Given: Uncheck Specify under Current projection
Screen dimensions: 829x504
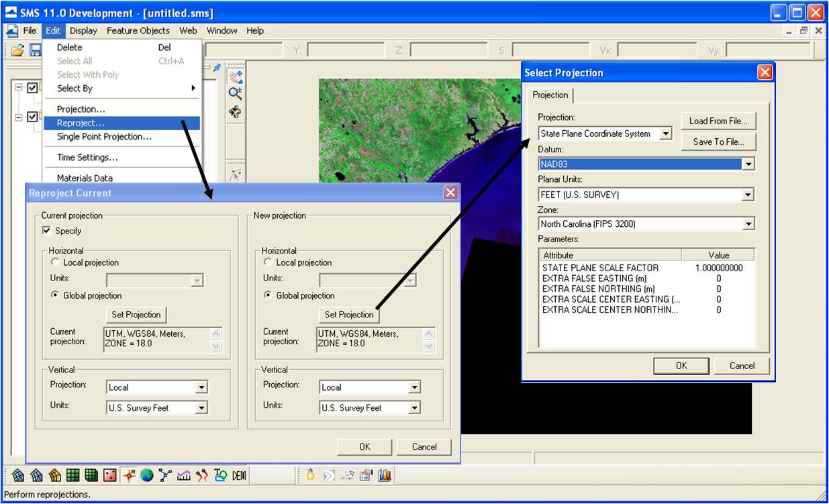Looking at the screenshot, I should 46,231.
